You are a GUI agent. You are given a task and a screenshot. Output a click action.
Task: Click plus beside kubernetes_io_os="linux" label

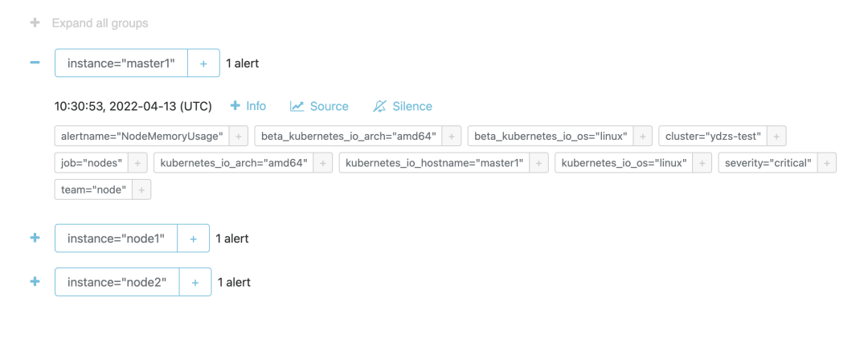(702, 163)
